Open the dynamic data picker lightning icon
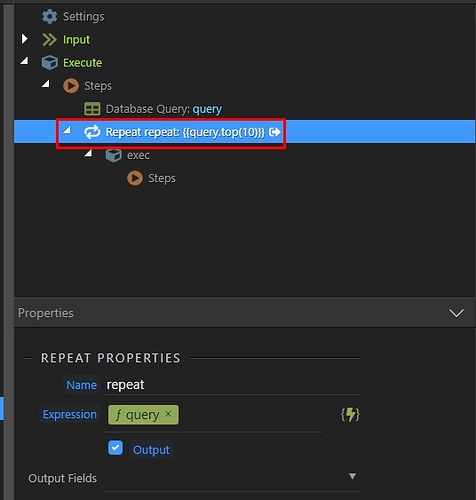Image resolution: width=476 pixels, height=500 pixels. pos(350,415)
